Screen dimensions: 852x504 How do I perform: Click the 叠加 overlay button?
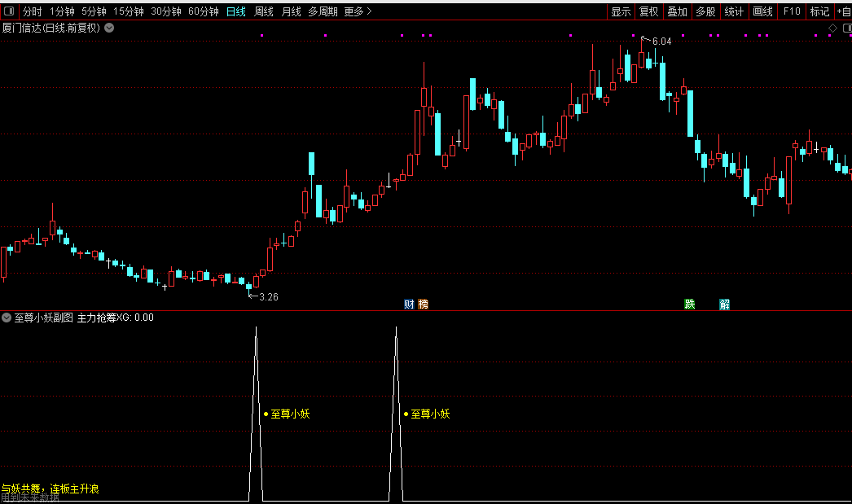click(x=677, y=11)
